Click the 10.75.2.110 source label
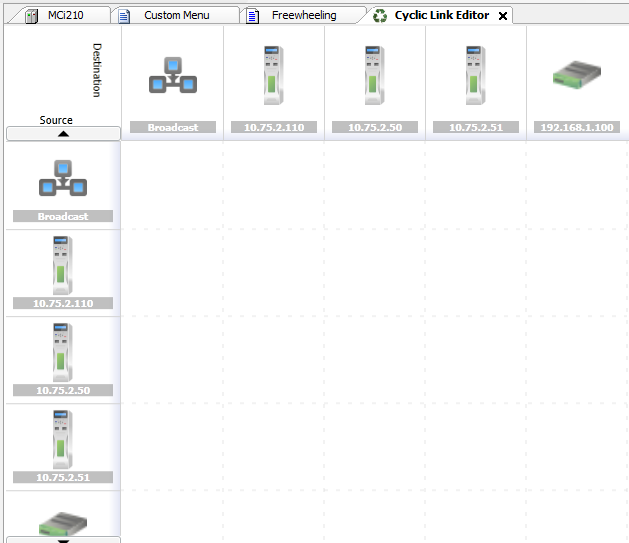The height and width of the screenshot is (543, 629). click(63, 303)
